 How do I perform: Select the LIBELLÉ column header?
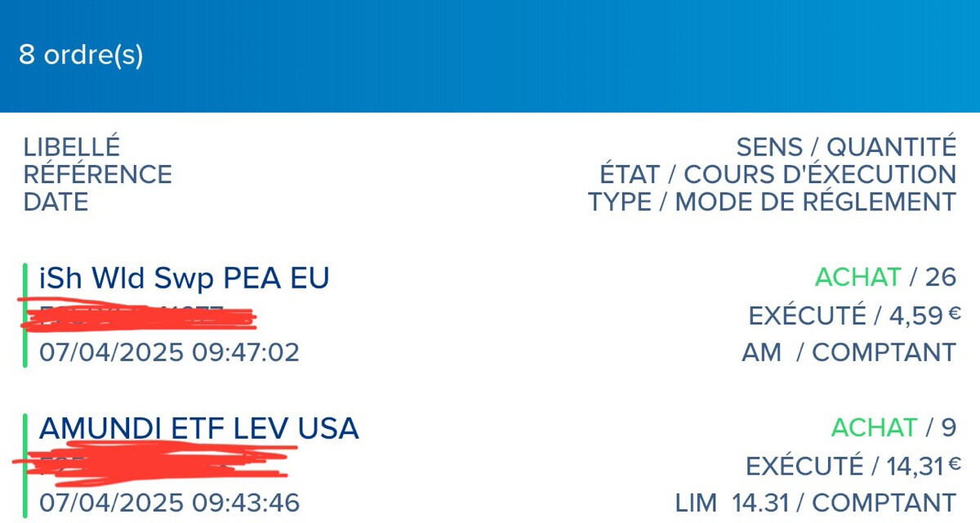(72, 147)
